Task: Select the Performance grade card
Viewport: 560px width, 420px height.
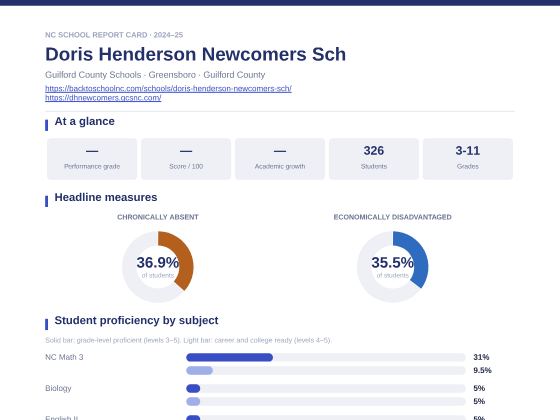Action: click(x=92, y=159)
